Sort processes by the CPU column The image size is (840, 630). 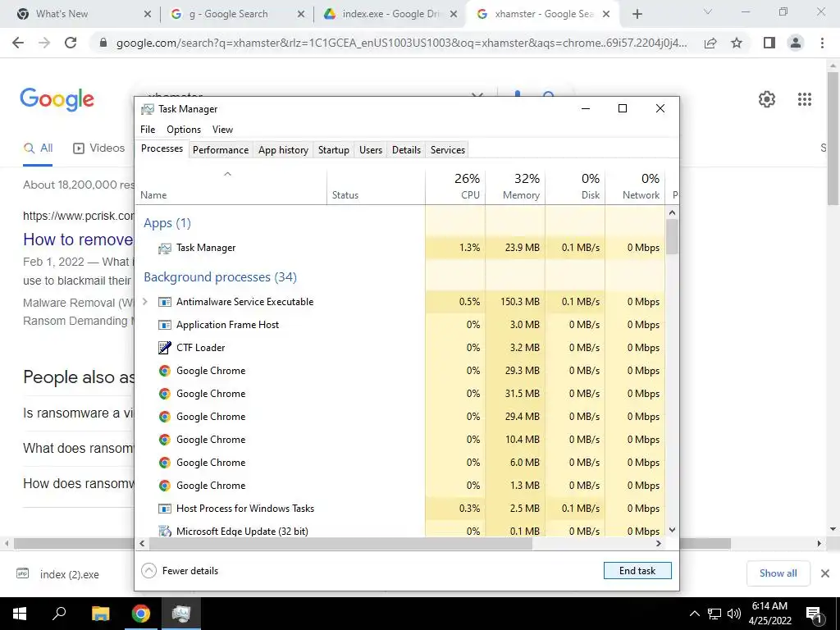tap(455, 186)
